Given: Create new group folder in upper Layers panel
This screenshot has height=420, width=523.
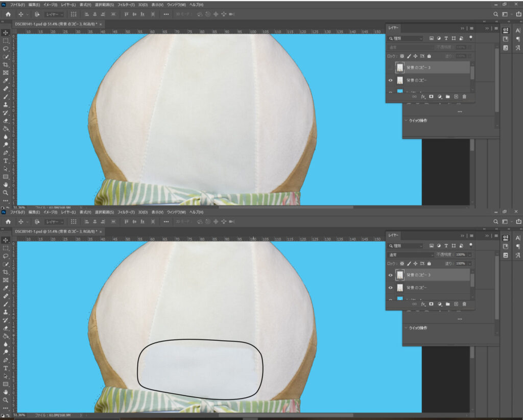Looking at the screenshot, I should [447, 97].
